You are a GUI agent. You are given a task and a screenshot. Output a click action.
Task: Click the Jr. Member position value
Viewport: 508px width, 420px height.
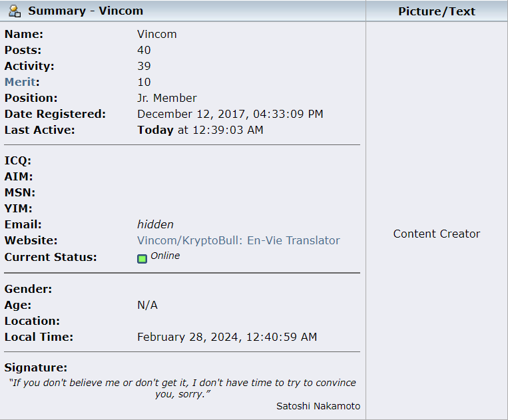point(167,98)
